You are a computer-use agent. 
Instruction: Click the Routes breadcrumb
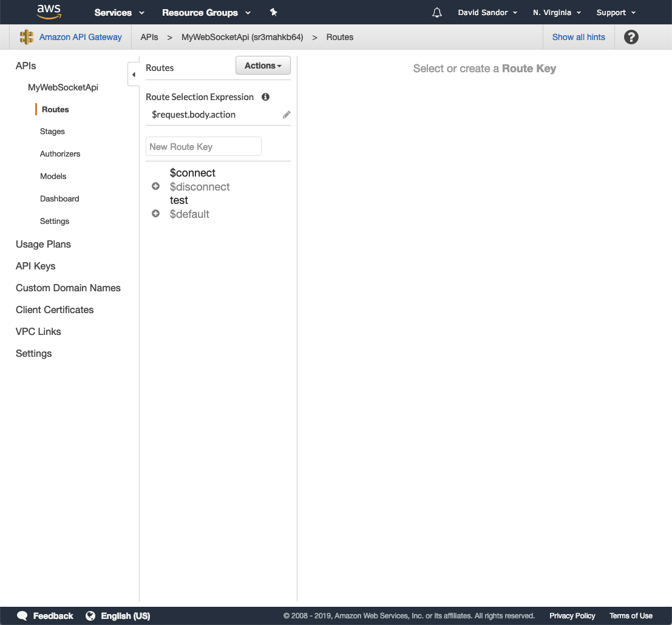pyautogui.click(x=340, y=37)
